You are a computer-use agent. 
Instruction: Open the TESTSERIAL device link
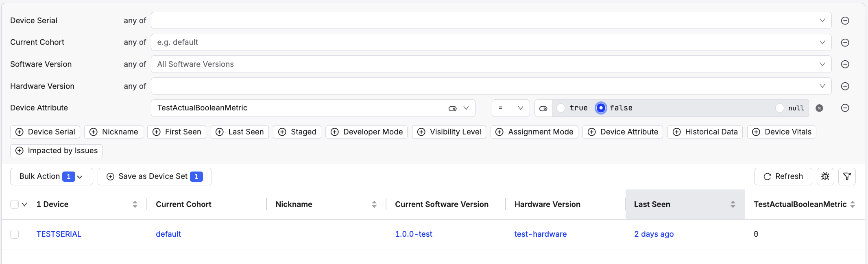point(59,234)
